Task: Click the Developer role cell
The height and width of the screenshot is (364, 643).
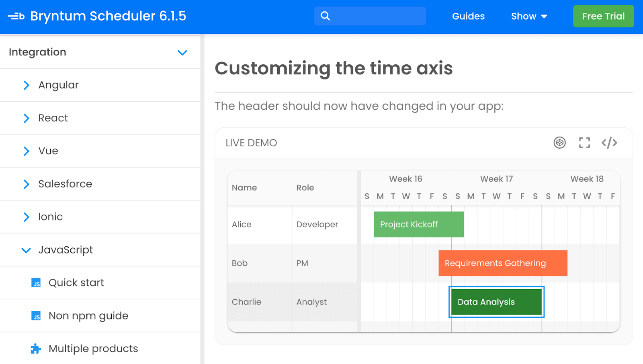Action: [325, 224]
